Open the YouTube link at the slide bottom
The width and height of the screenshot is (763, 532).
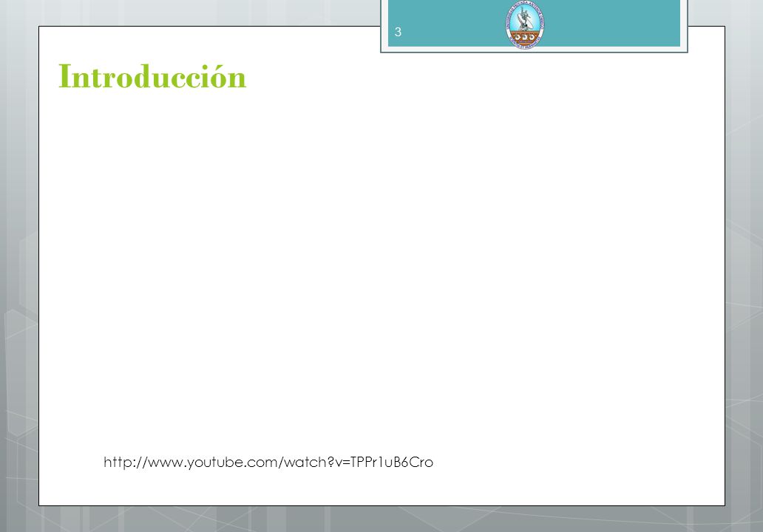(268, 462)
